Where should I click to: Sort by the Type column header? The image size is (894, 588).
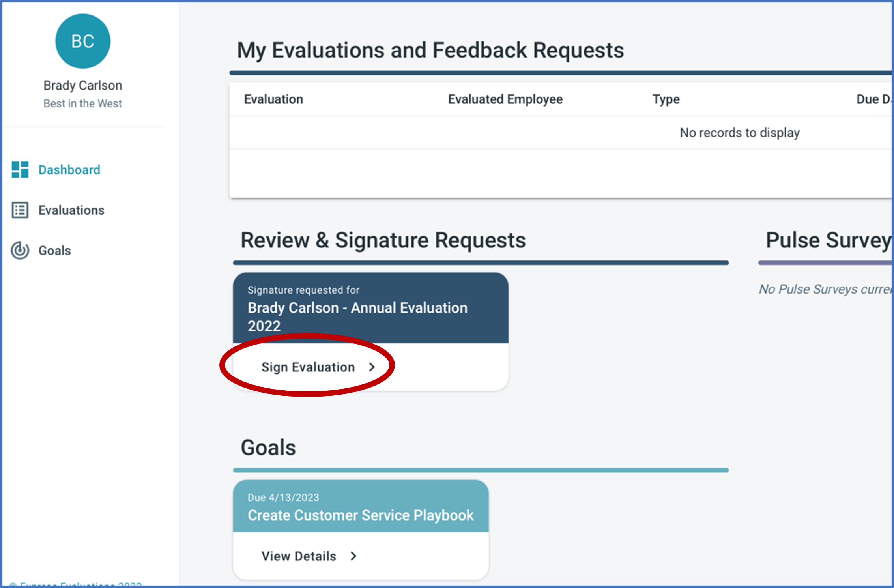pos(666,99)
